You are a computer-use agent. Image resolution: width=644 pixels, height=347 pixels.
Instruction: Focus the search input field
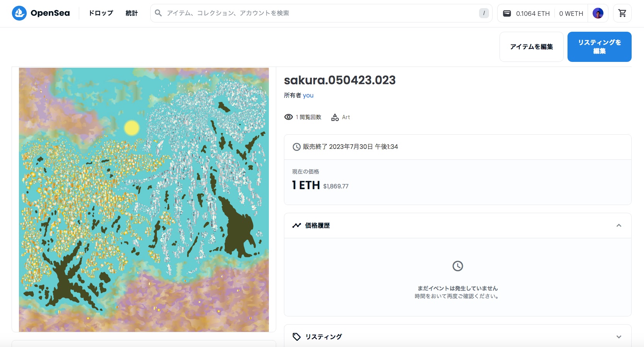321,13
